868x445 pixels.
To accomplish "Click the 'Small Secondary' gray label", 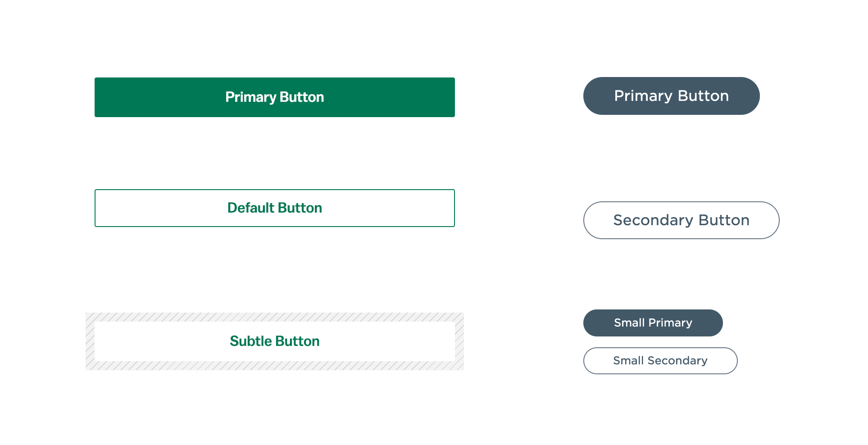I will click(660, 361).
